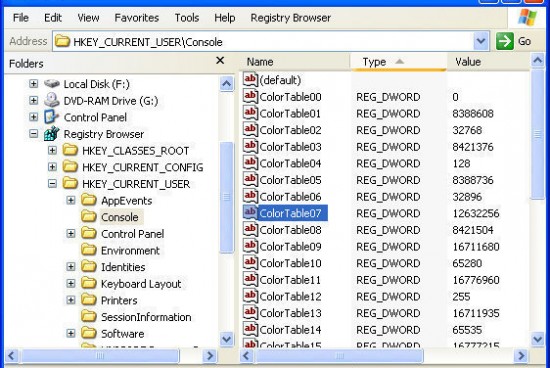This screenshot has height=368, width=550.
Task: Select the Control Panel key under AppEvents
Action: (x=132, y=234)
